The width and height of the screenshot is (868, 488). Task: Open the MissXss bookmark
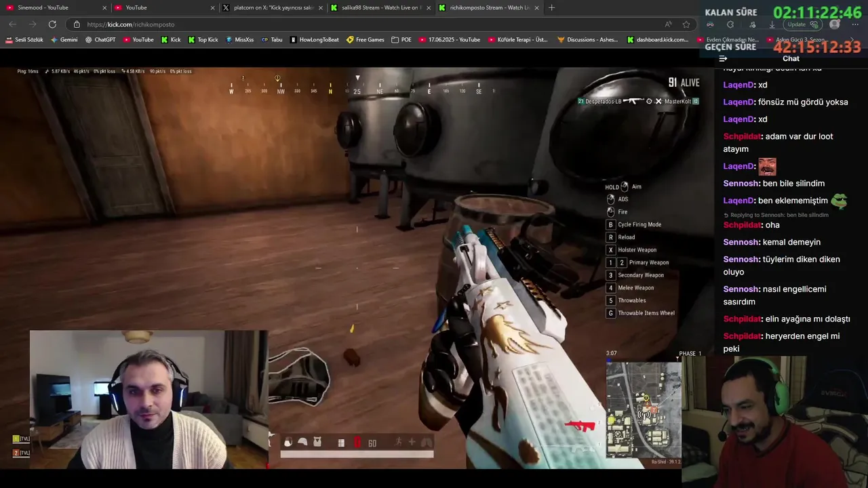tap(239, 40)
